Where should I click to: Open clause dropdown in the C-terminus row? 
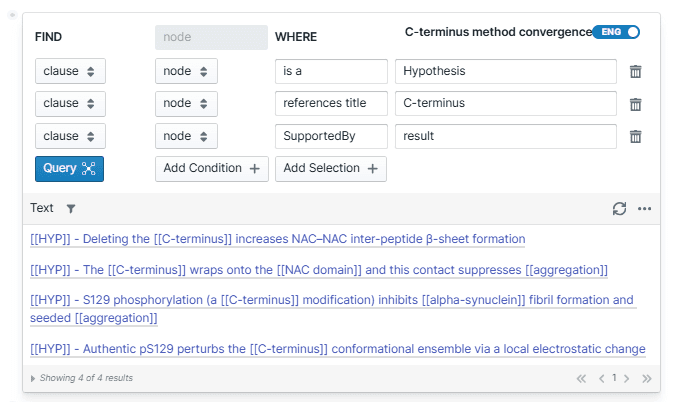coord(70,104)
